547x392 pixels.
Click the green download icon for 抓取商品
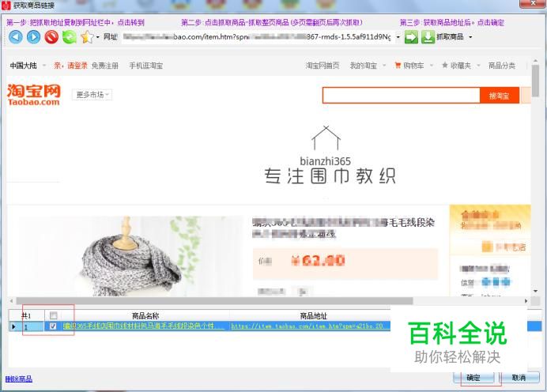428,37
